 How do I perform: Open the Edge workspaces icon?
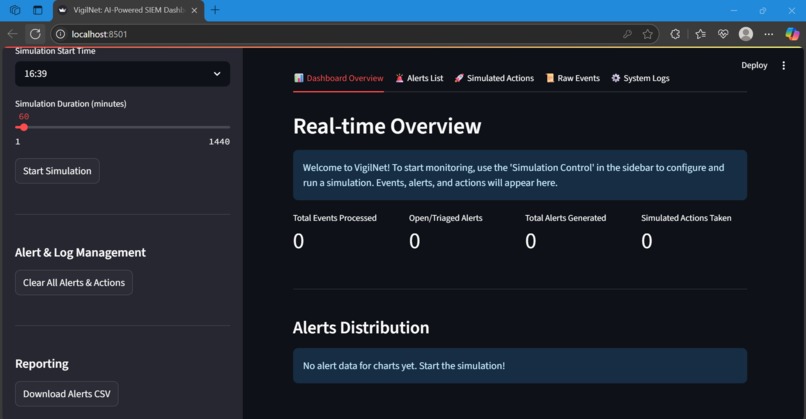point(15,10)
